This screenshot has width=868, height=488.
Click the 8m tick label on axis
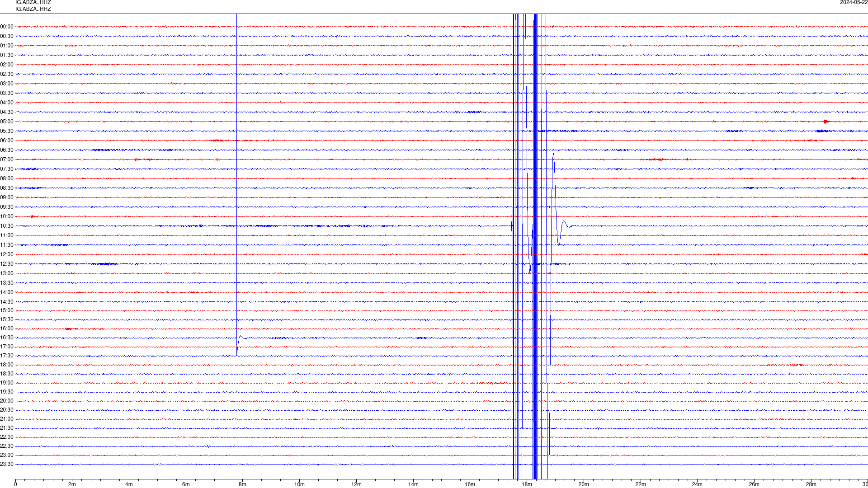tap(242, 484)
